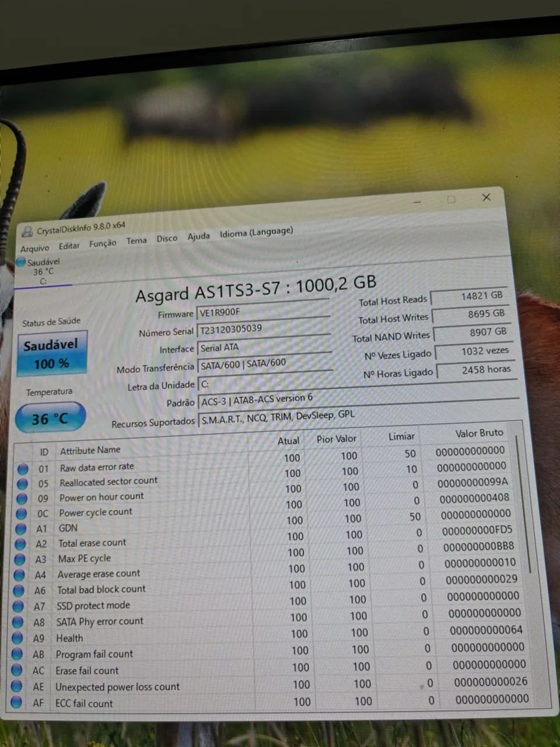Click the Interface field Serial ATA
The height and width of the screenshot is (747, 560).
point(265,346)
